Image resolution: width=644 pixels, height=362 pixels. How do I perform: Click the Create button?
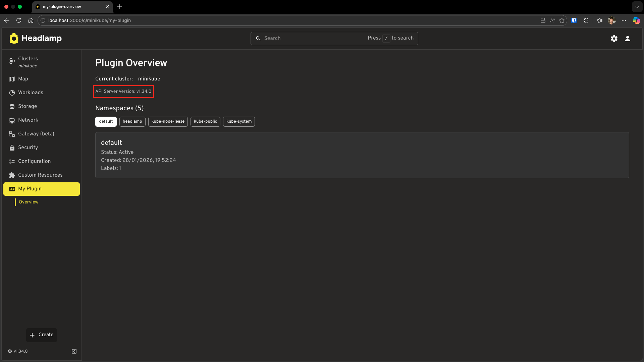pos(41,335)
